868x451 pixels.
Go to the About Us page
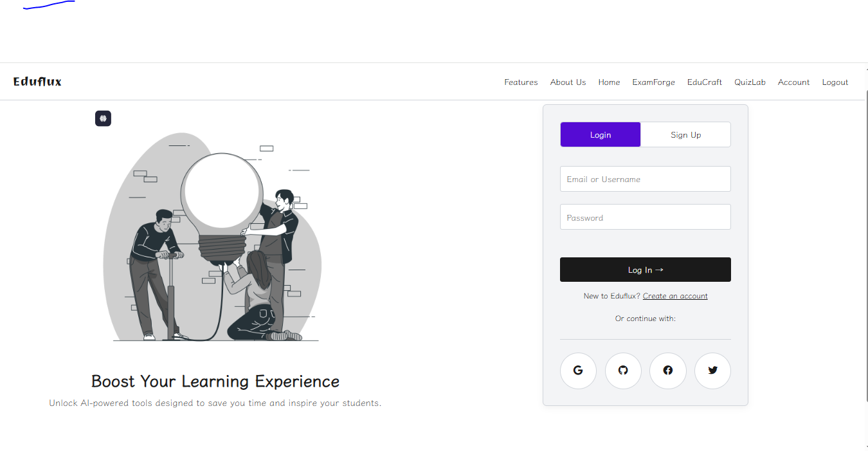point(568,82)
